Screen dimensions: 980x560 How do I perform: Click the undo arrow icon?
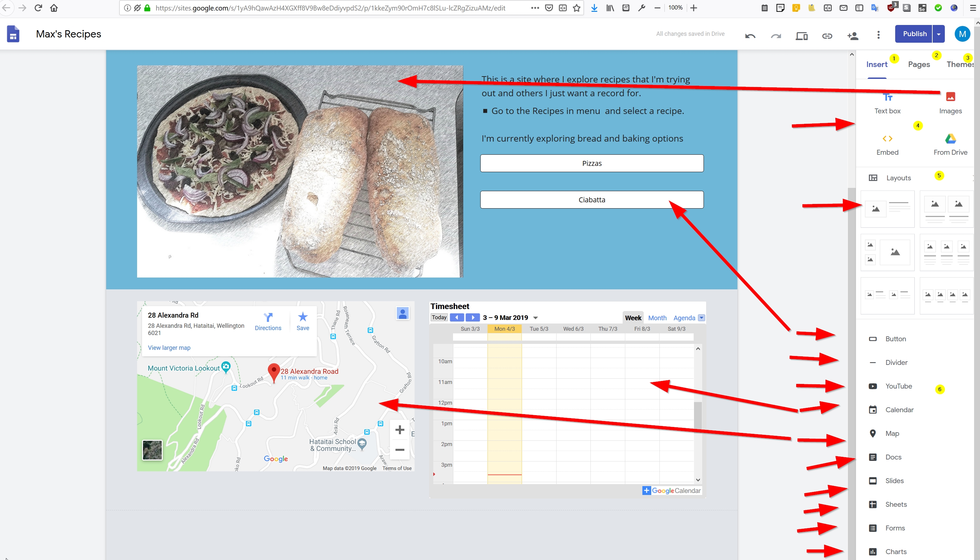point(750,36)
